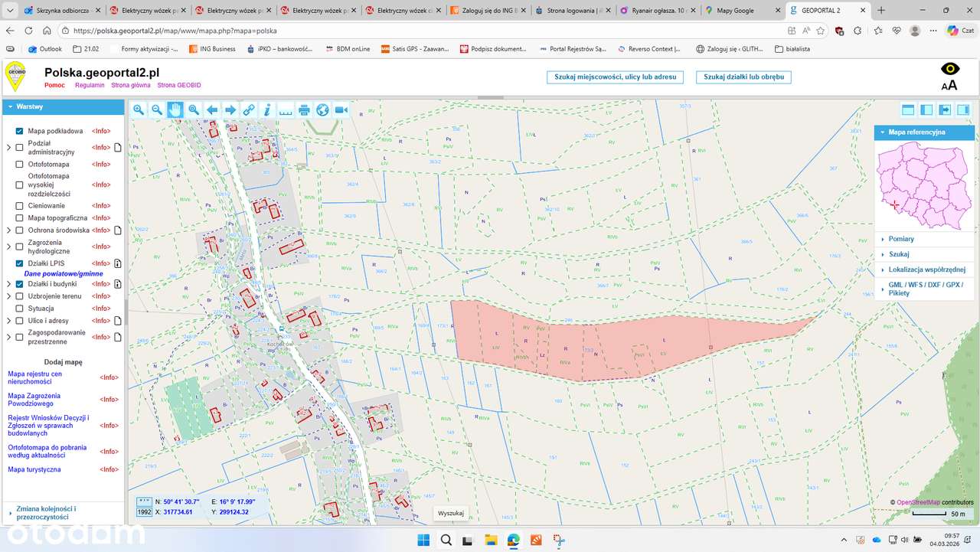Click Szukaj działki lub obrębu button

pyautogui.click(x=743, y=77)
